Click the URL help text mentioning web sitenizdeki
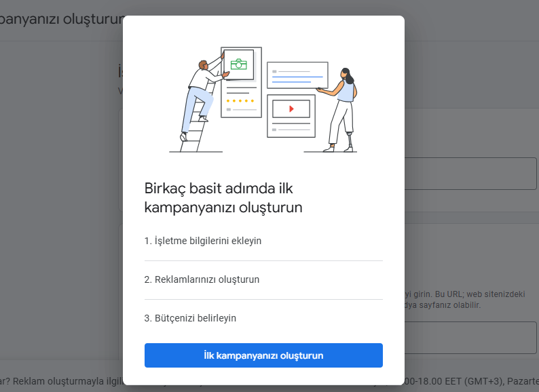Image resolution: width=539 pixels, height=392 pixels. coord(465,300)
